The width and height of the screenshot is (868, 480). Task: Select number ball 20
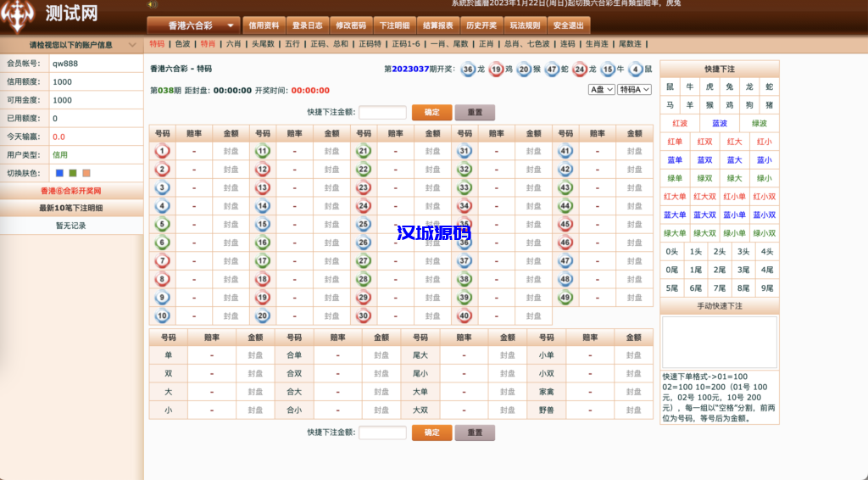[x=263, y=316]
